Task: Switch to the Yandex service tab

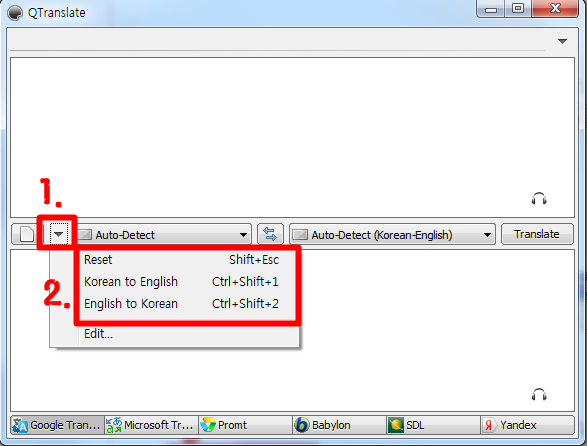Action: tap(527, 425)
